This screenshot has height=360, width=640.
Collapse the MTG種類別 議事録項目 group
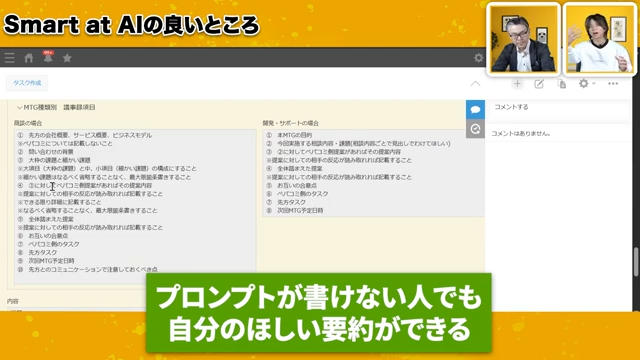click(x=19, y=108)
